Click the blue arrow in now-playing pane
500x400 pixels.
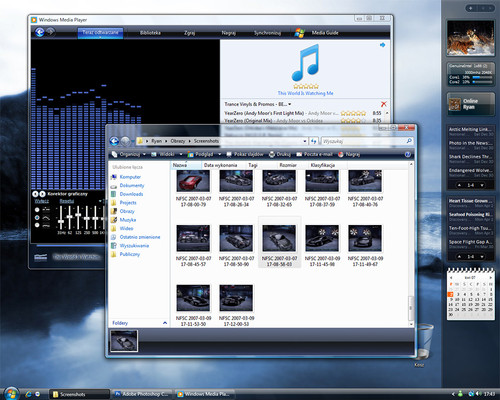coord(382,45)
